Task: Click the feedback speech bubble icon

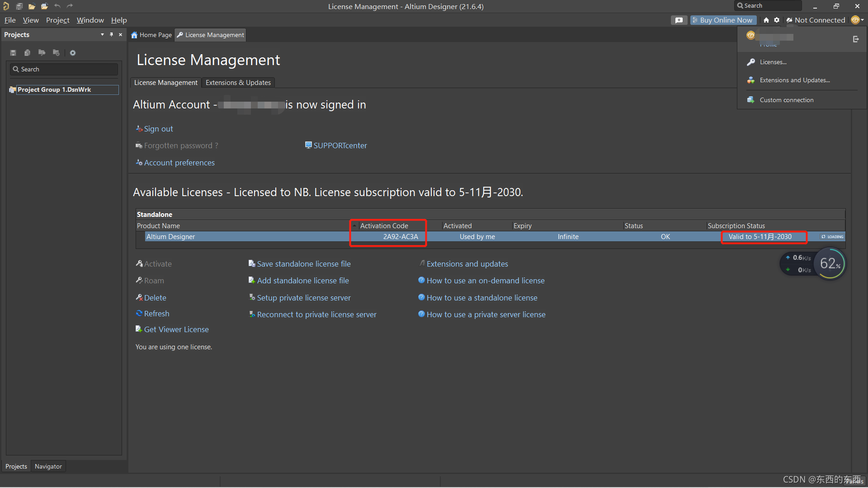Action: (x=679, y=20)
